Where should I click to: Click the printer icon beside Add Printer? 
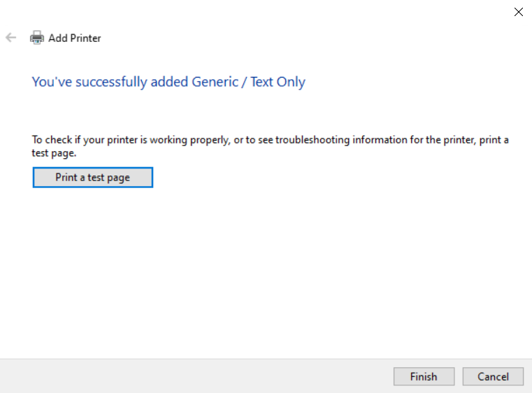[37, 38]
